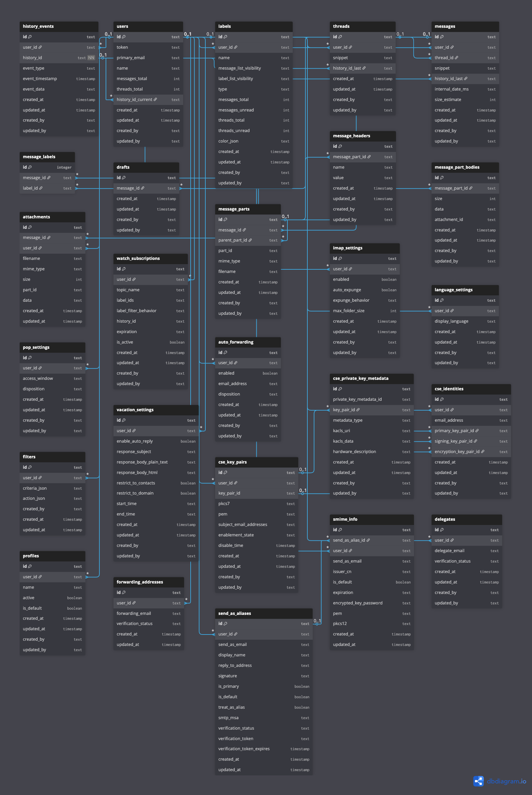
Task: Select the message_parts table header
Action: click(x=248, y=209)
